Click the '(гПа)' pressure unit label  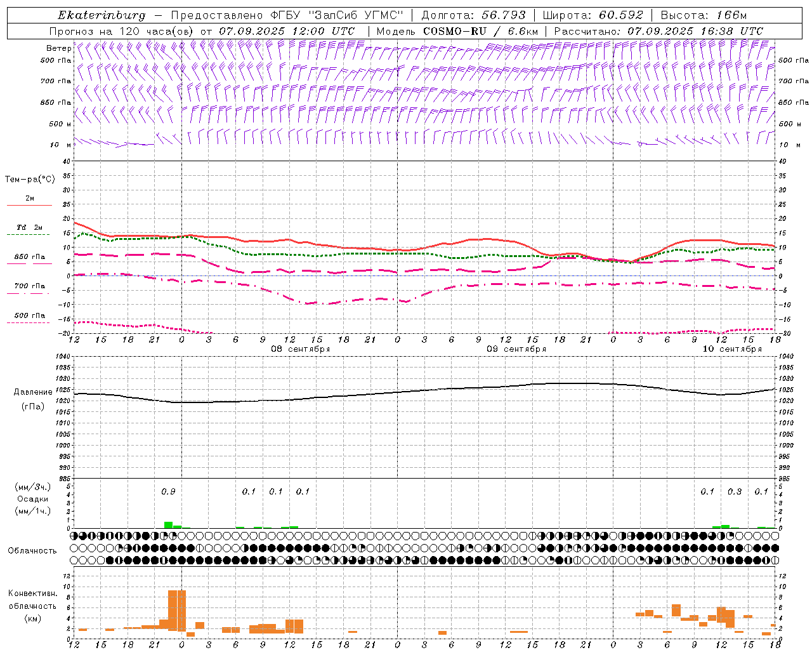pos(33,406)
